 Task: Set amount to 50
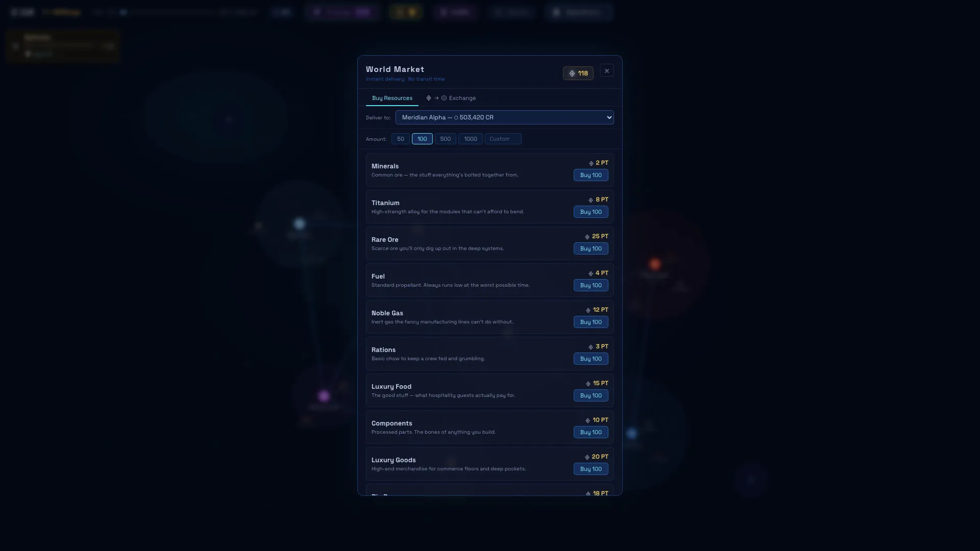[401, 139]
